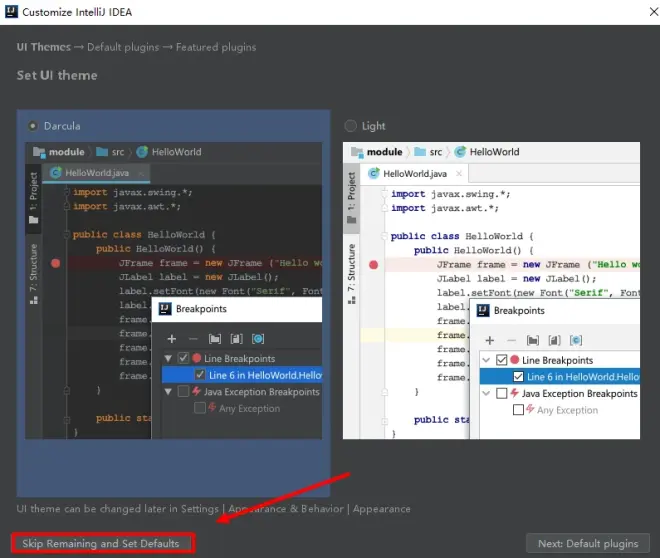Close HelloWorld.java tab in Light preview
This screenshot has height=558, width=660.
click(459, 173)
